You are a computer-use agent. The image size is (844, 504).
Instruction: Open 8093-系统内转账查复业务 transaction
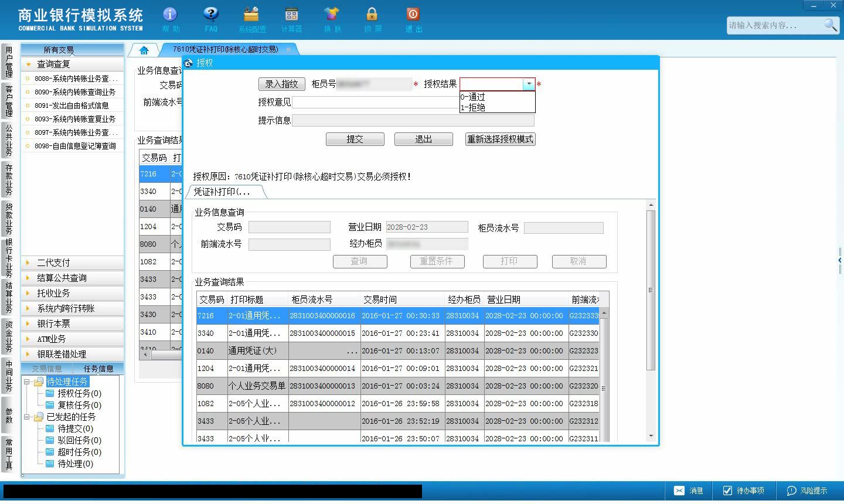coord(73,119)
